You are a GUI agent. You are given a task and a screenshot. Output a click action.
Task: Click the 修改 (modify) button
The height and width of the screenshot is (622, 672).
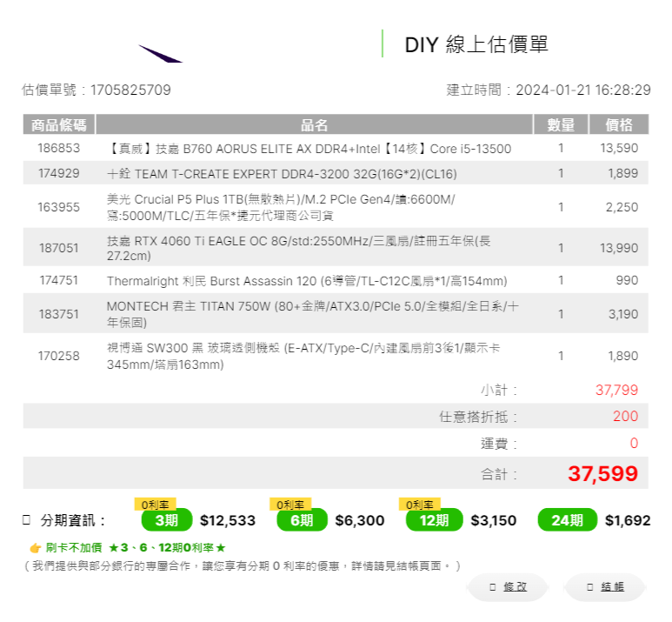pyautogui.click(x=508, y=587)
